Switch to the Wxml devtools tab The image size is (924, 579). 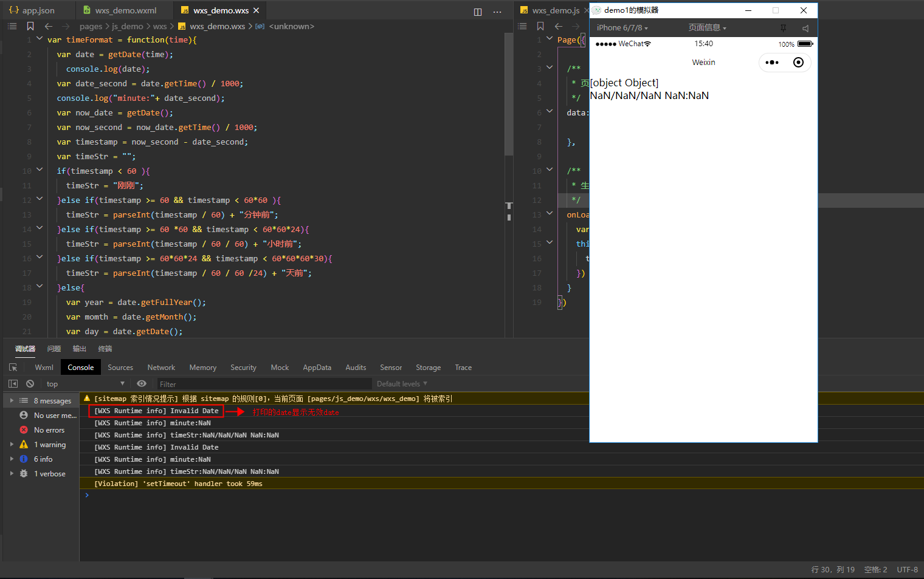[x=44, y=368]
